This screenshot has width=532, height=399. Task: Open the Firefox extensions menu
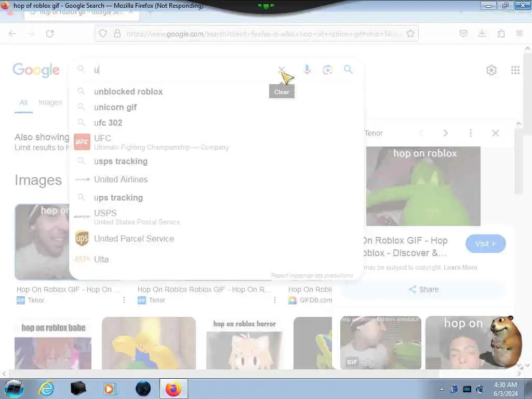[x=501, y=33]
